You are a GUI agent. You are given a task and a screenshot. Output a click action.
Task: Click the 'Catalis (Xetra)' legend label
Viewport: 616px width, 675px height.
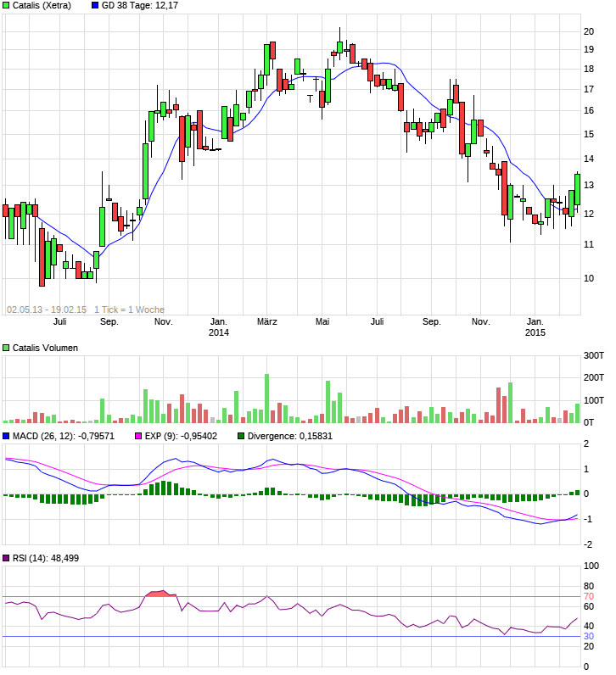42,6
